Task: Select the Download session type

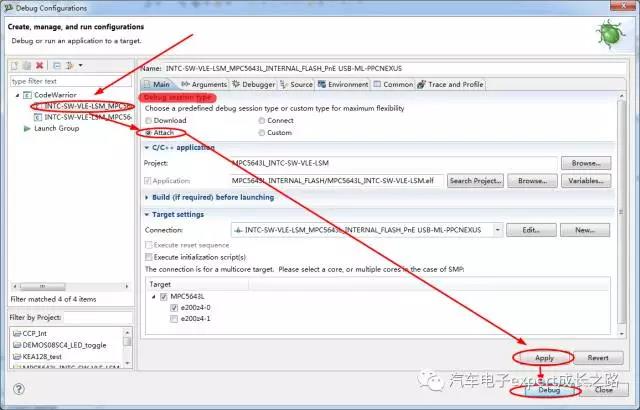Action: pos(150,120)
